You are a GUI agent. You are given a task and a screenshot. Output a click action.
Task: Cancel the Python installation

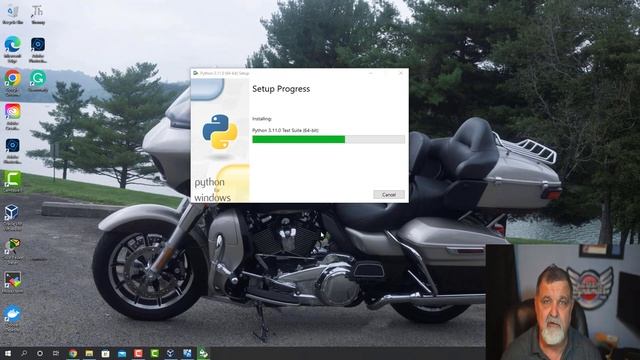[389, 195]
